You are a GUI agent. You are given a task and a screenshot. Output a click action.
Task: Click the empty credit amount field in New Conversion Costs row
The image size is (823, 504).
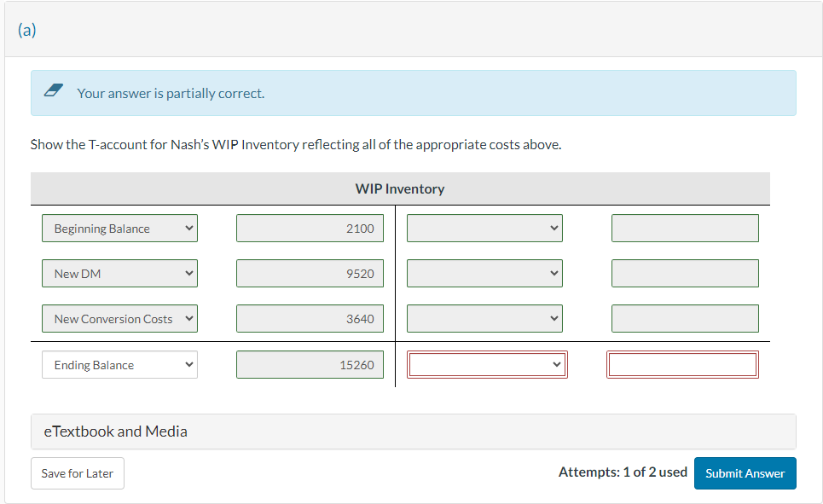[x=685, y=319]
